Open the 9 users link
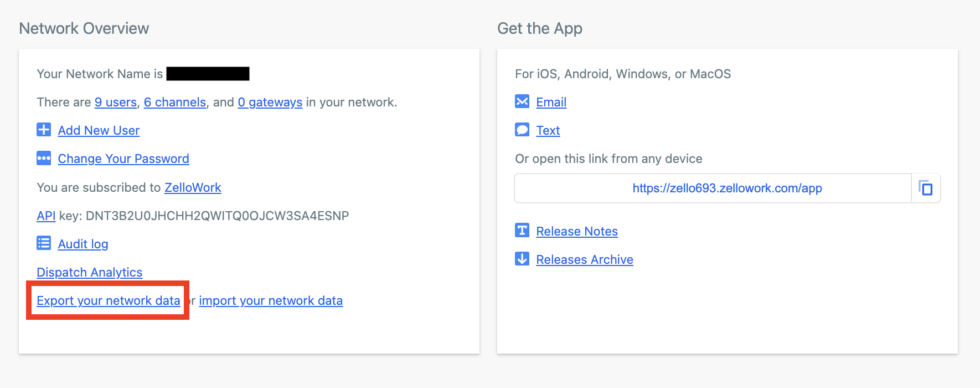Screen dimensions: 980x388 click(x=115, y=102)
